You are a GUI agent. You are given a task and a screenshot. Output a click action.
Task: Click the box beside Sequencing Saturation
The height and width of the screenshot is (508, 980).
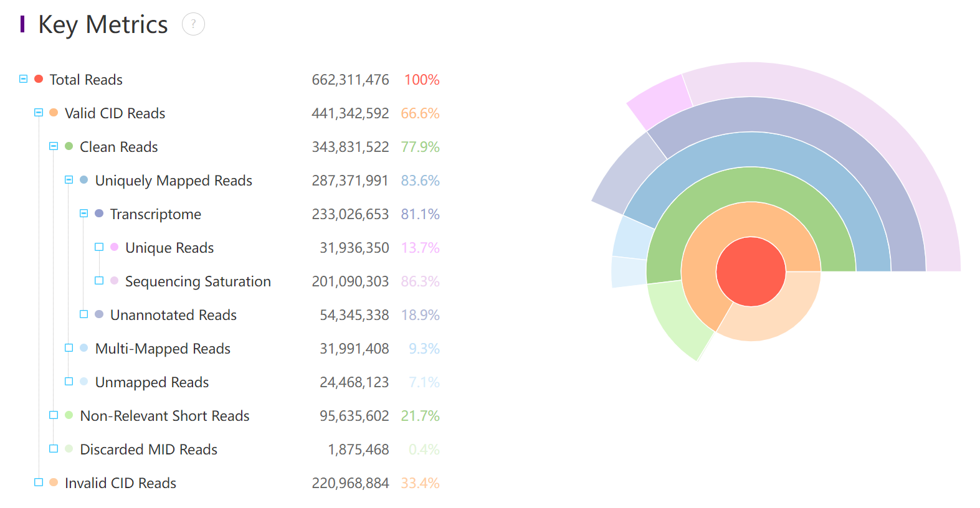[x=99, y=281]
